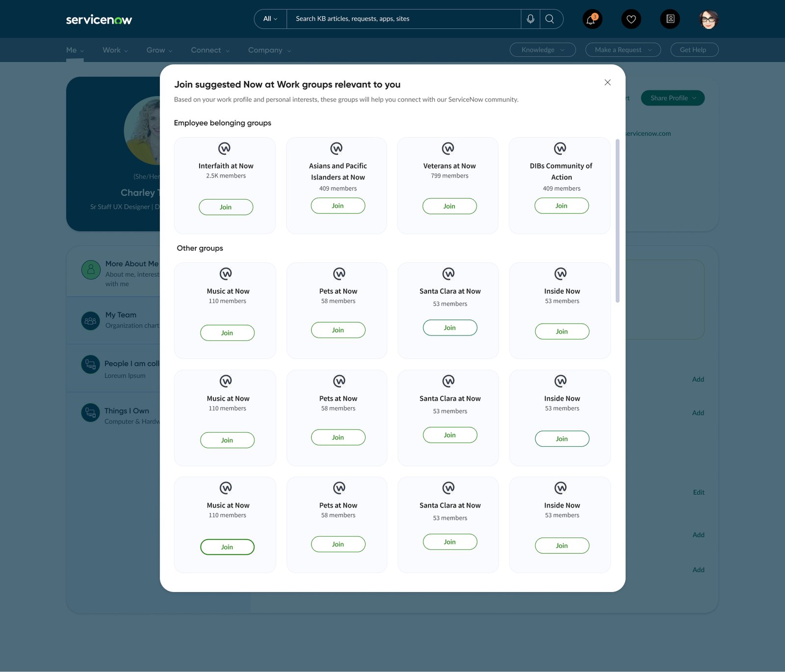Click the Edit link on the right

[699, 492]
